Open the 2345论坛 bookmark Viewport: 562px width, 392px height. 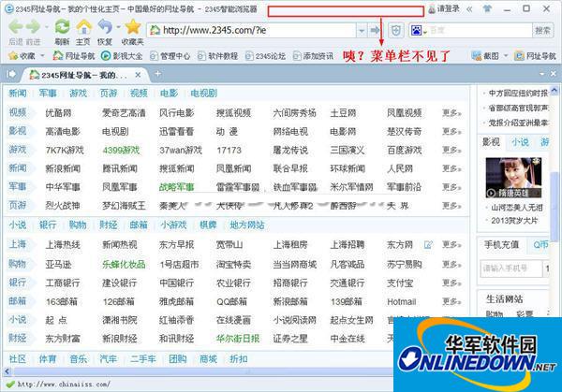(x=266, y=56)
